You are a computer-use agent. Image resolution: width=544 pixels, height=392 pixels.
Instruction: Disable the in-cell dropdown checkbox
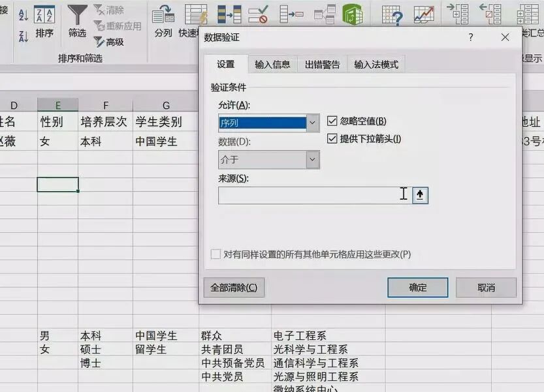pos(332,138)
